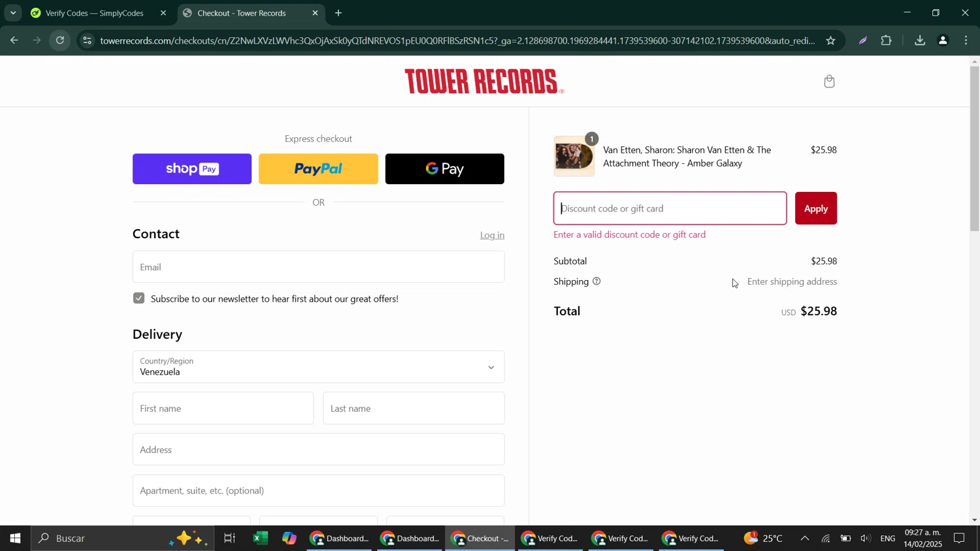980x551 pixels.
Task: Switch to the Verify Codes SimplyCodes tab
Action: click(95, 13)
